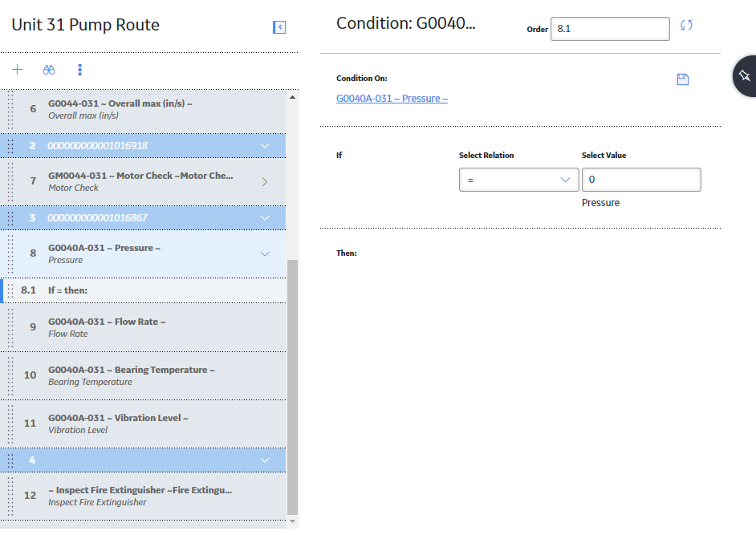This screenshot has width=756, height=535.
Task: Select the Inspect Fire Extinguisher checkpoint
Action: pos(143,496)
